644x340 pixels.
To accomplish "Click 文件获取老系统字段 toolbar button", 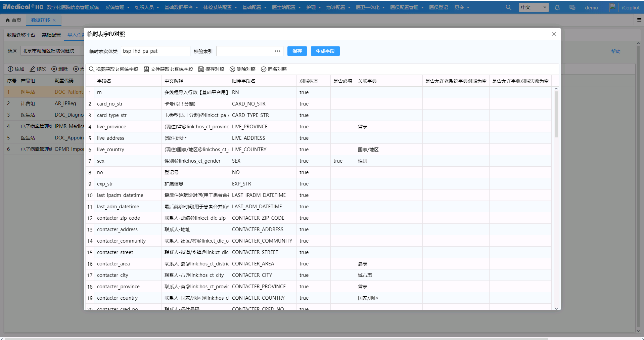I will pos(169,69).
